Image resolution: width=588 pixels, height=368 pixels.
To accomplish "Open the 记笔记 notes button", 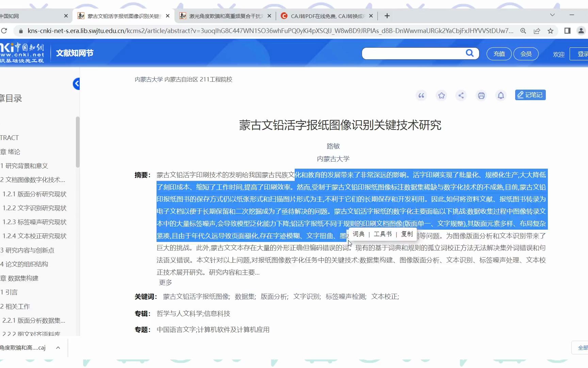I will (530, 95).
